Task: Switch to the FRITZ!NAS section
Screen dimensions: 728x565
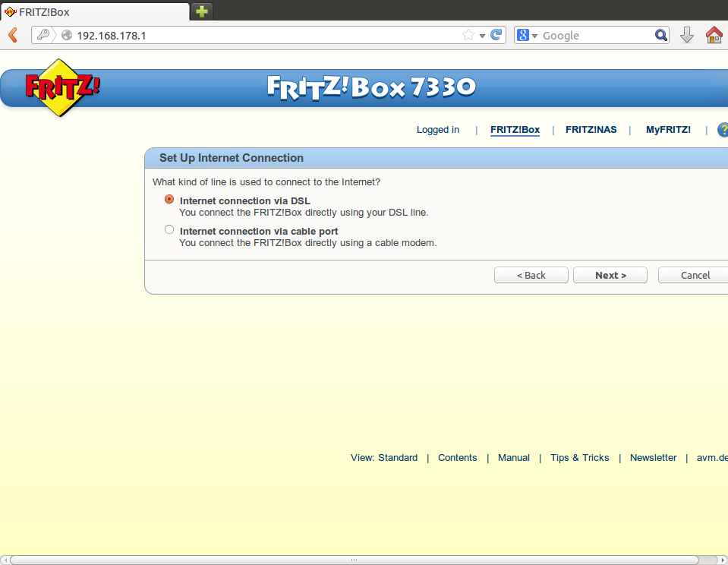Action: [x=591, y=130]
